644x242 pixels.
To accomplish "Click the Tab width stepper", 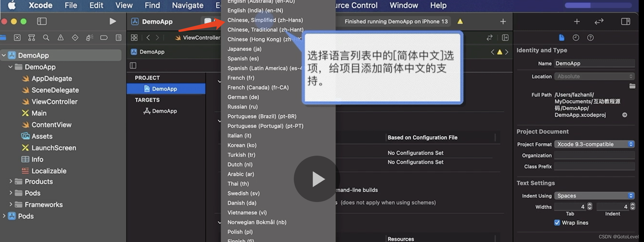I will point(590,207).
